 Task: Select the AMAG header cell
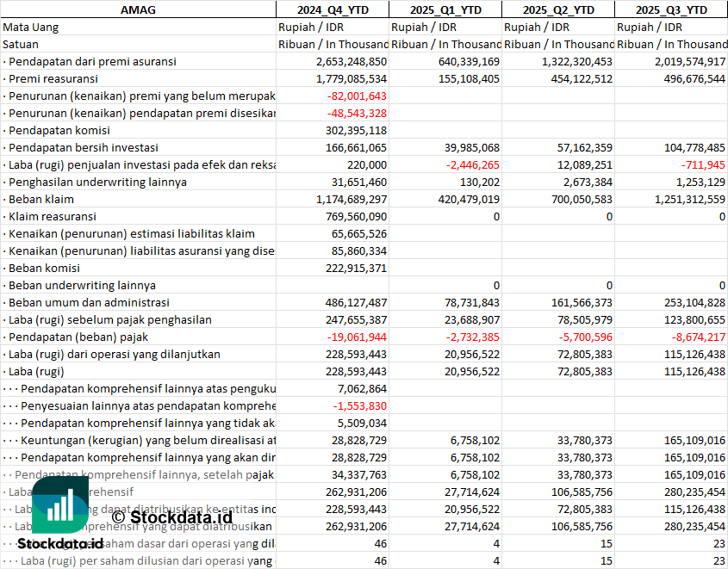point(138,9)
